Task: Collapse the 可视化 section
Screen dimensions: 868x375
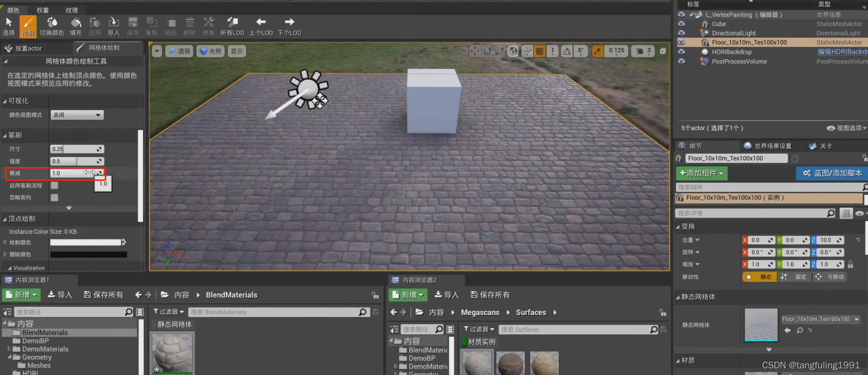Action: click(x=5, y=101)
